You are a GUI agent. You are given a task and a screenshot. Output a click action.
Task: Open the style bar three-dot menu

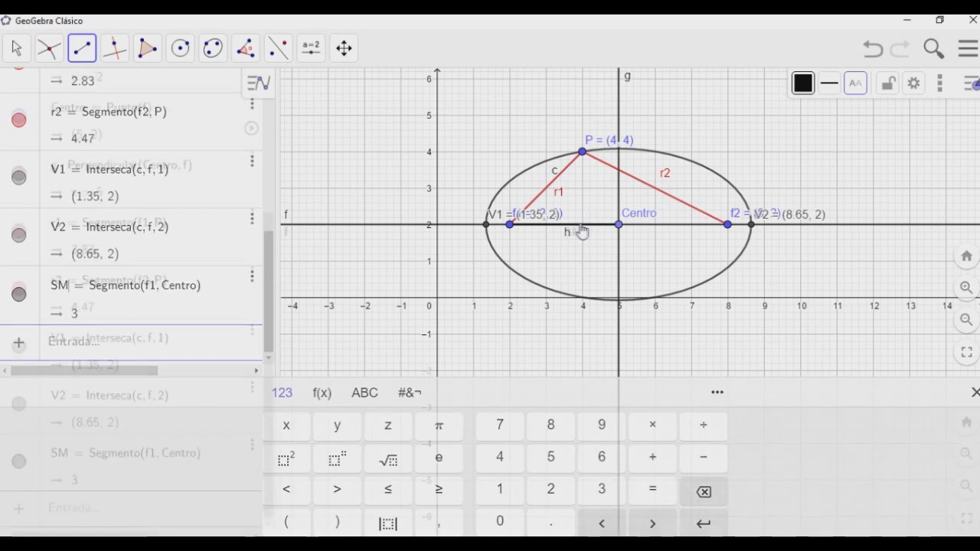point(940,83)
